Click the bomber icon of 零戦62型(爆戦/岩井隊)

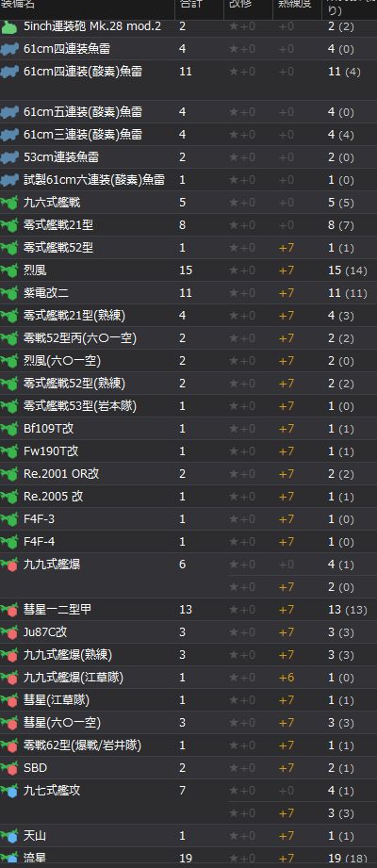(8, 746)
